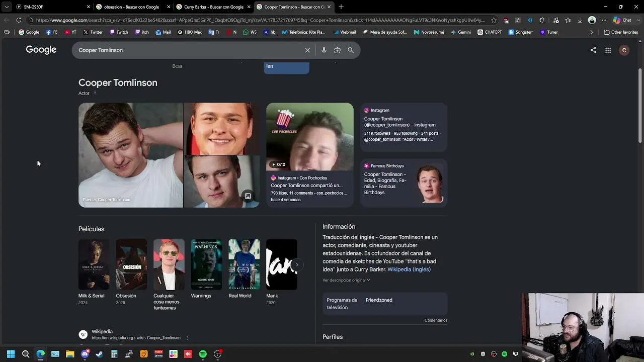Select the Cooper Tomlinson search tab
This screenshot has width=644, height=362.
tap(294, 7)
